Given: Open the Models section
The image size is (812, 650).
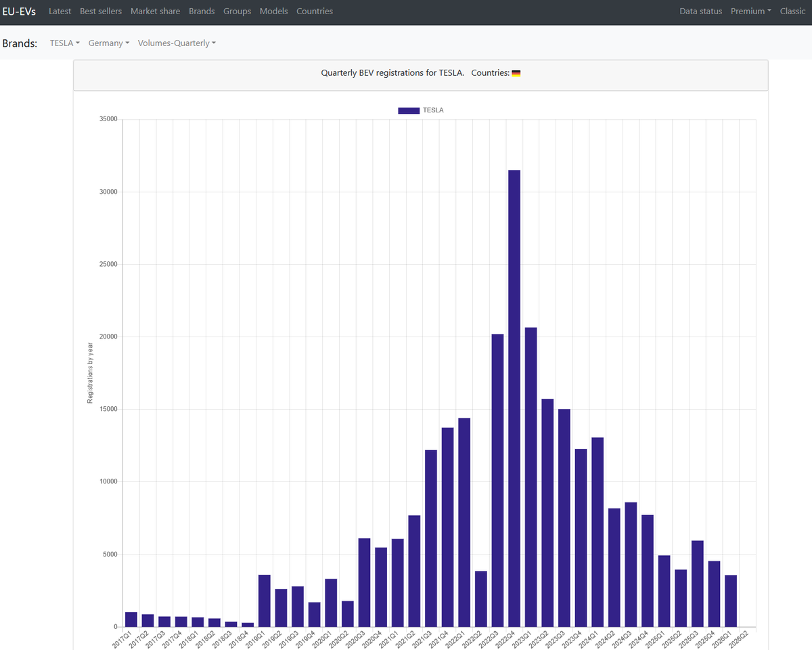Looking at the screenshot, I should [273, 12].
